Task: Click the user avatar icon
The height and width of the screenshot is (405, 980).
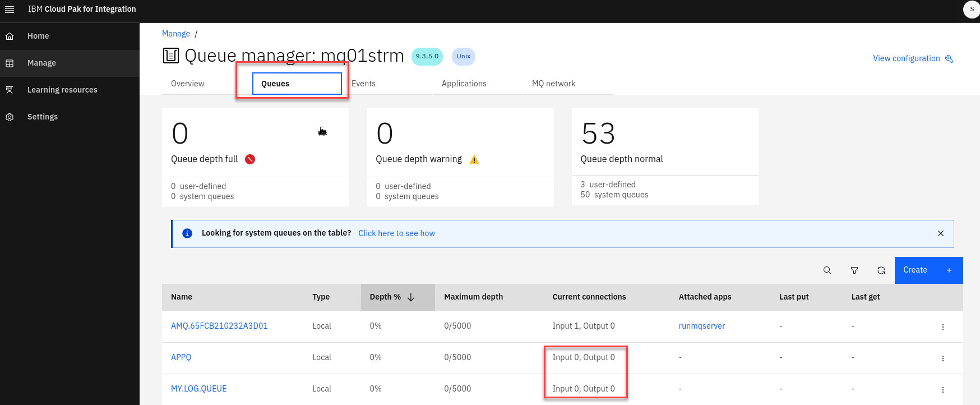Action: pos(971,10)
